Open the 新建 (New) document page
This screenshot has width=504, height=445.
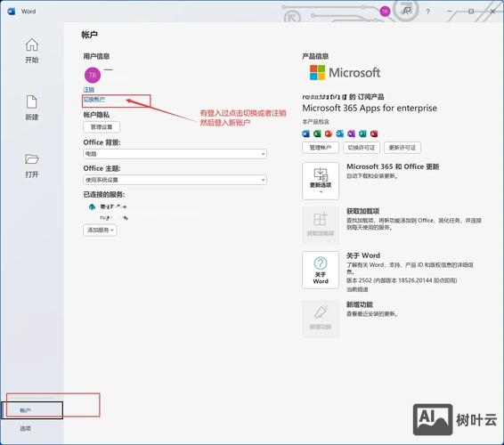point(32,108)
